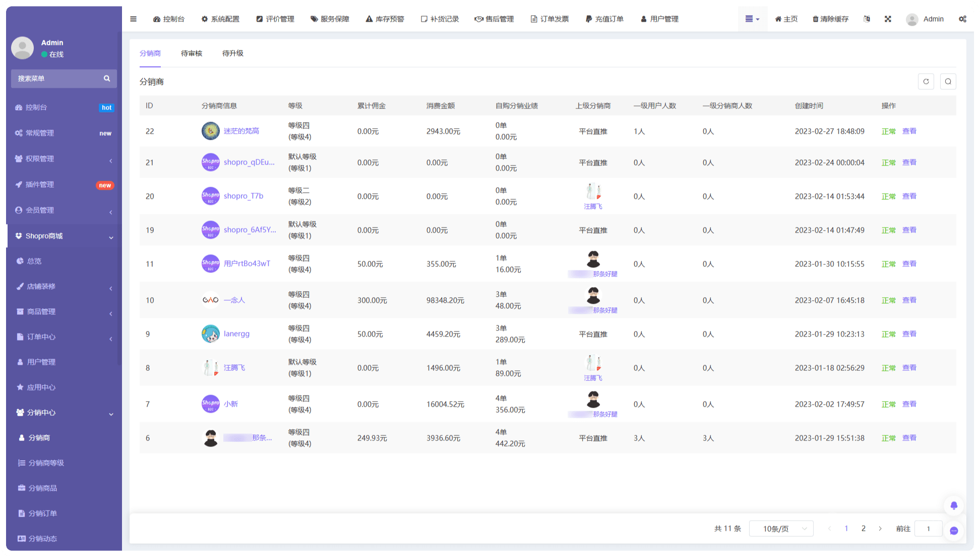
Task: Click the search magnifier in sidebar menu
Action: 107,79
